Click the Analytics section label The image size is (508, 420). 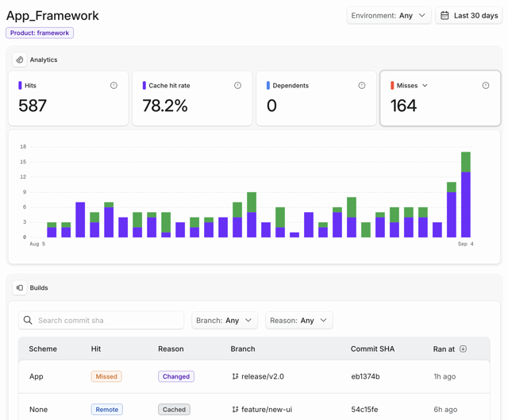click(44, 60)
